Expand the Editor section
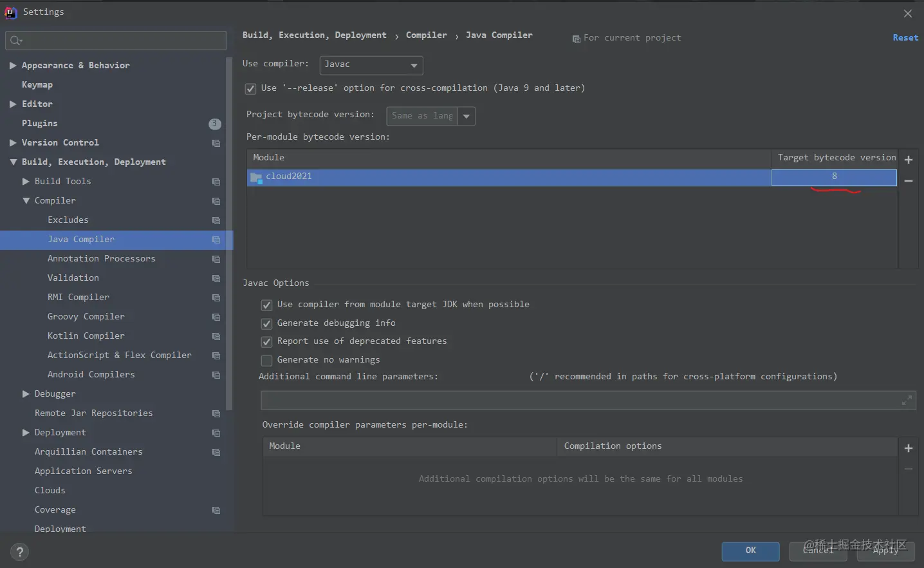The width and height of the screenshot is (924, 568). coord(13,104)
